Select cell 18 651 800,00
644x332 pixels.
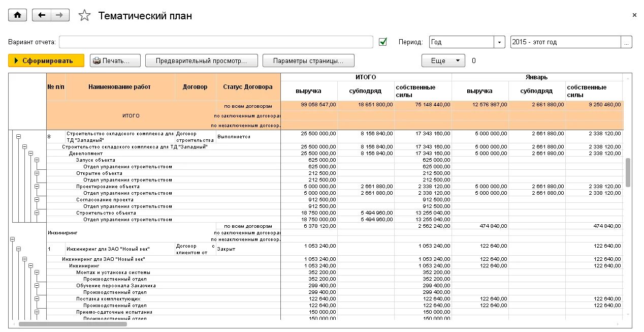(x=366, y=105)
